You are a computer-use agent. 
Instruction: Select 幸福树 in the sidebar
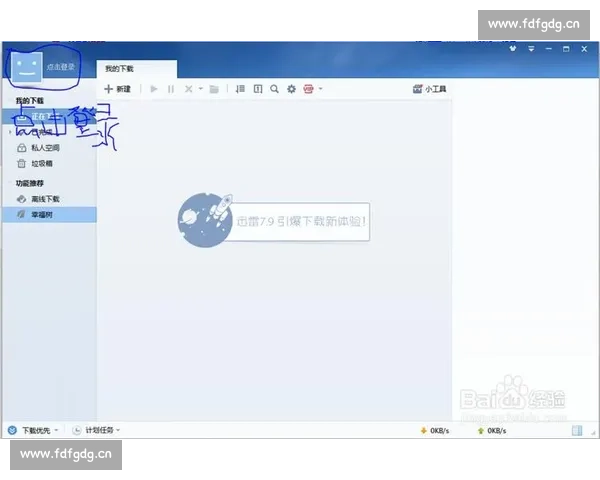(x=42, y=214)
